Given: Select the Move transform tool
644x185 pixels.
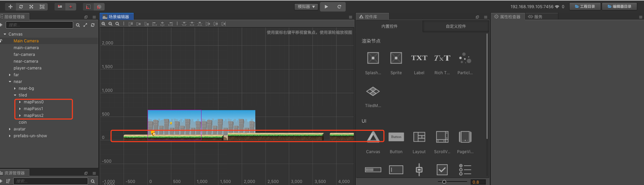Looking at the screenshot, I should tap(10, 7).
